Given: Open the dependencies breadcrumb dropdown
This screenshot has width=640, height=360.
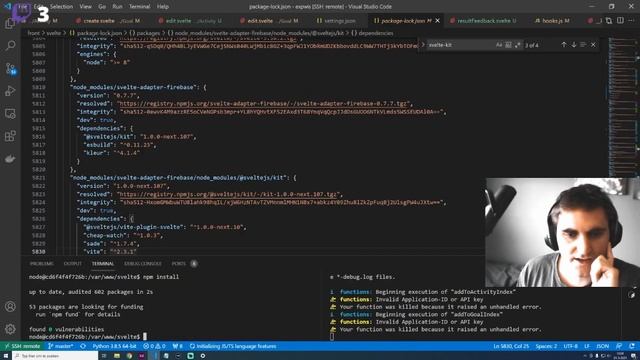Looking at the screenshot, I should [371, 33].
